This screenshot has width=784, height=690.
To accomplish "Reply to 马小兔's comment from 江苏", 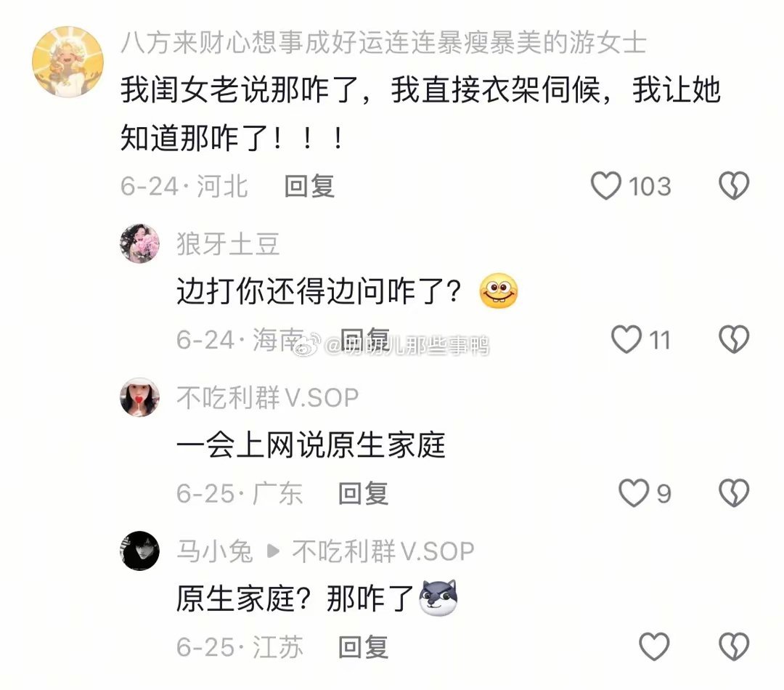I will pyautogui.click(x=363, y=646).
